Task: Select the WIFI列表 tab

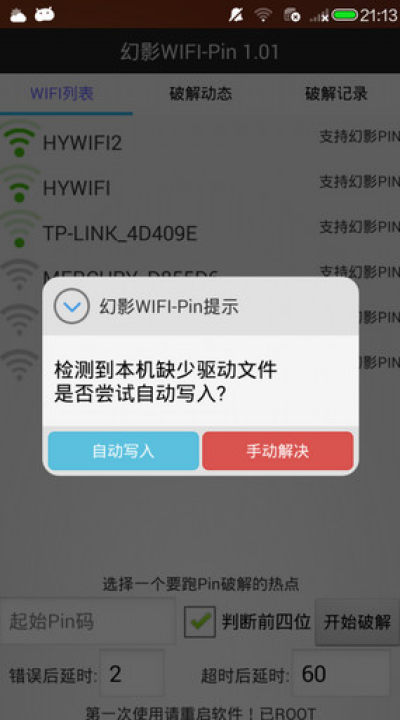Action: 62,93
